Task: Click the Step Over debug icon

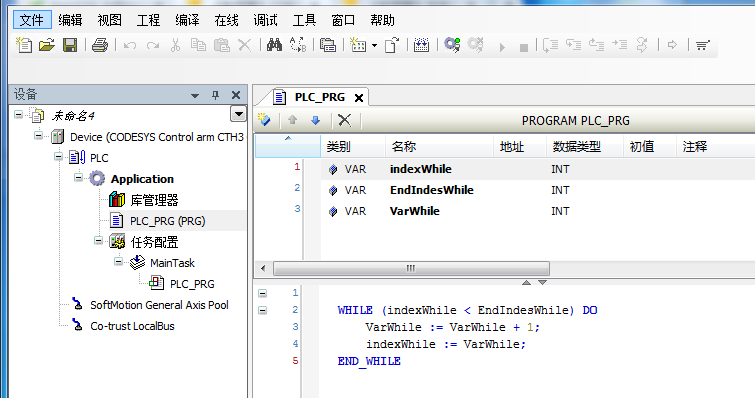Action: click(x=550, y=45)
